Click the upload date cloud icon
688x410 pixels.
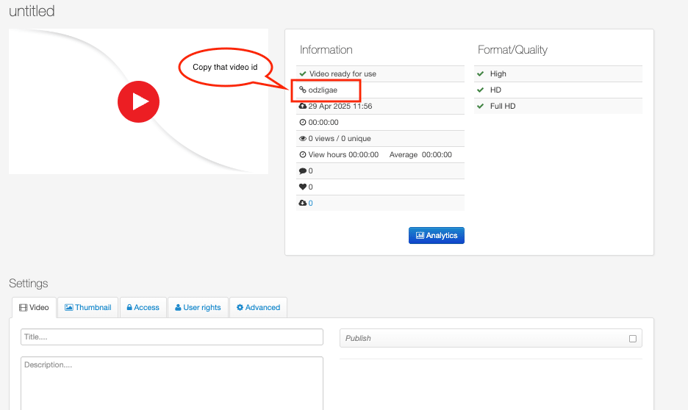[303, 106]
